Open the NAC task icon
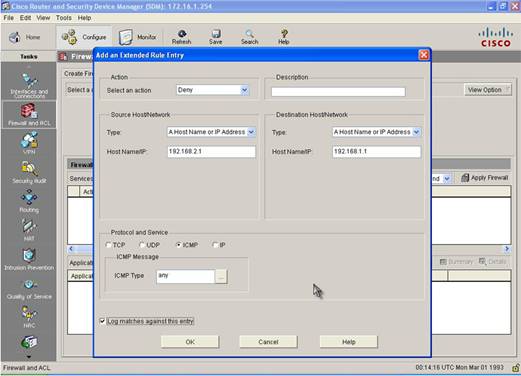Viewport: 521px width, 376px height. (29, 317)
